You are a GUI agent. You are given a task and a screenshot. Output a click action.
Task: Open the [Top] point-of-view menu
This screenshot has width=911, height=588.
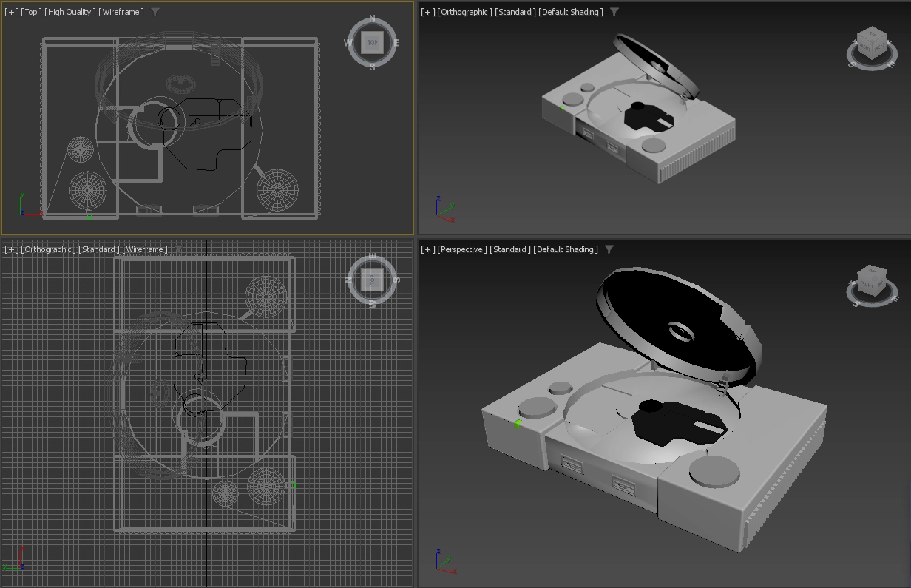pyautogui.click(x=31, y=12)
